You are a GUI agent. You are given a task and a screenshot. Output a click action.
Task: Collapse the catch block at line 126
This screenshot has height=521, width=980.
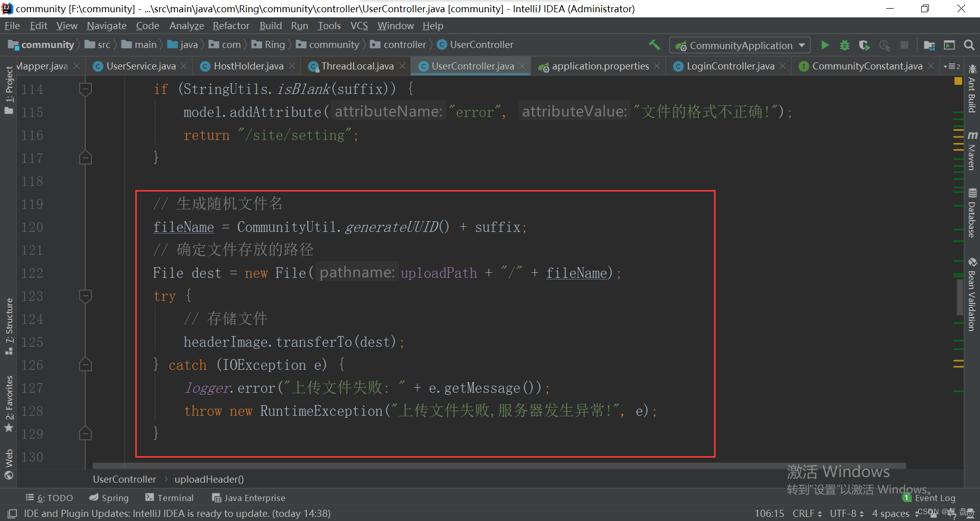click(x=86, y=365)
